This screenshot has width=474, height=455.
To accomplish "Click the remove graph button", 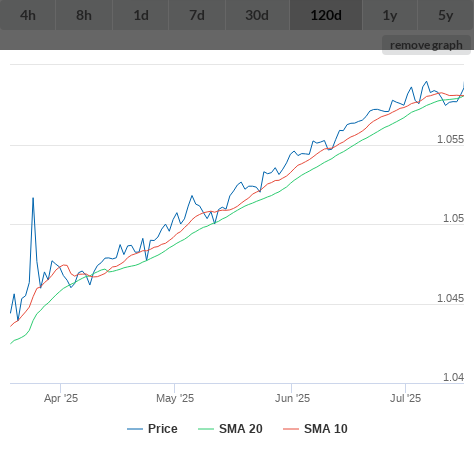I will click(x=426, y=45).
